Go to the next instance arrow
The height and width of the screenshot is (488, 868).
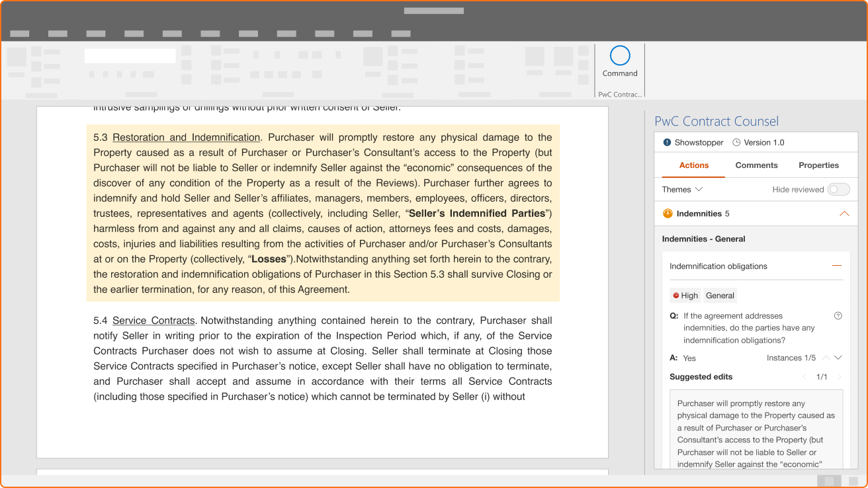pos(838,358)
